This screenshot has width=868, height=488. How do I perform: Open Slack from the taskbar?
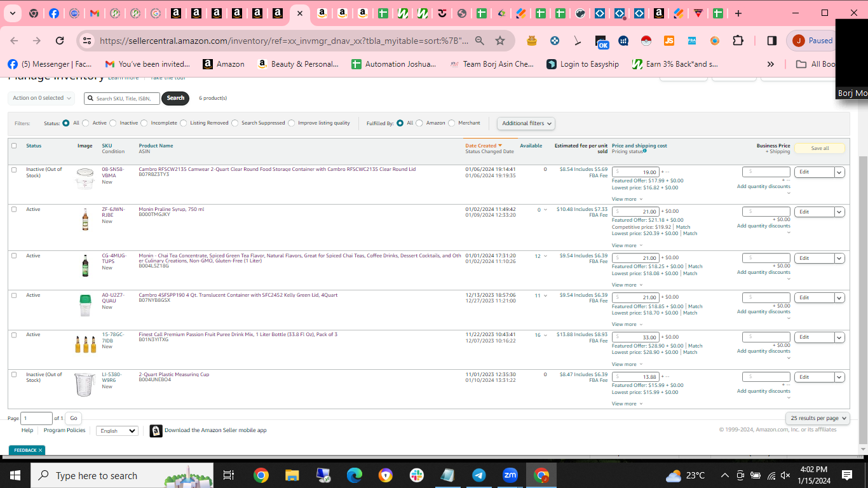coord(417,475)
